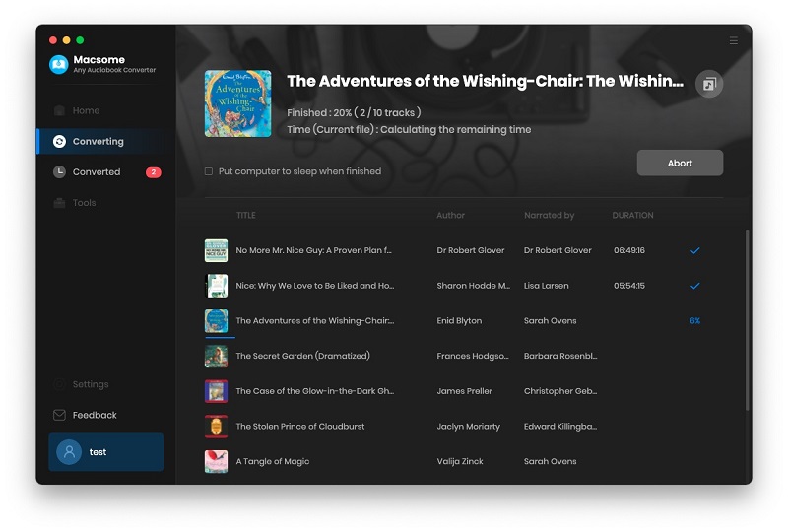
Task: Click duration '06:49:16'
Action: 629,250
